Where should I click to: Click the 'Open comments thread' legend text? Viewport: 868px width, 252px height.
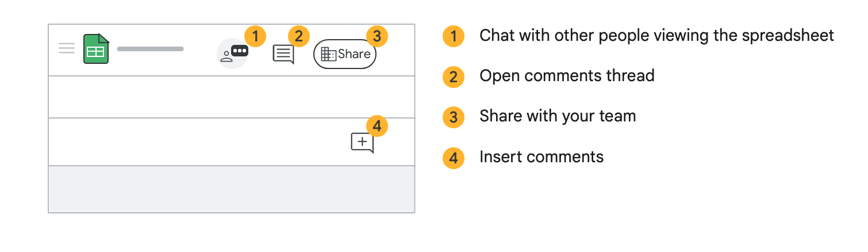pos(567,76)
